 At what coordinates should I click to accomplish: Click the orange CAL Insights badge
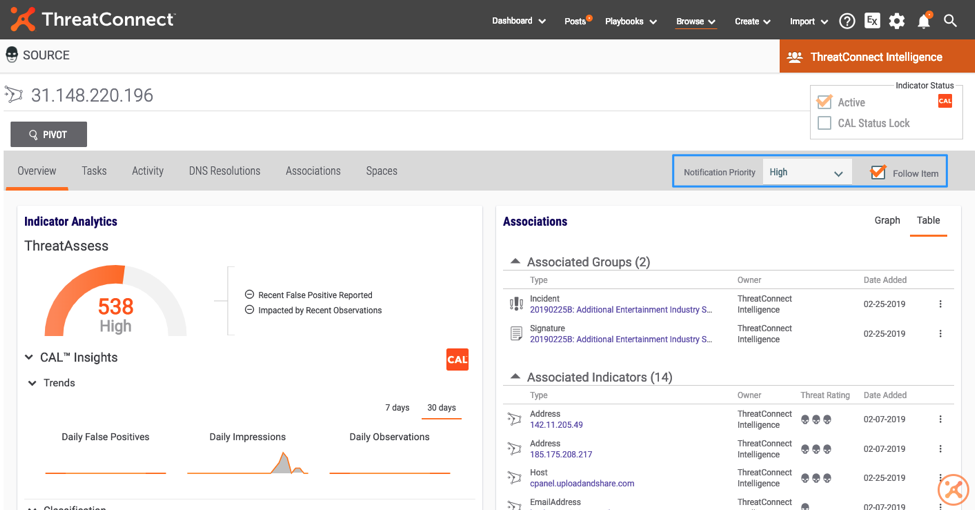pyautogui.click(x=457, y=359)
